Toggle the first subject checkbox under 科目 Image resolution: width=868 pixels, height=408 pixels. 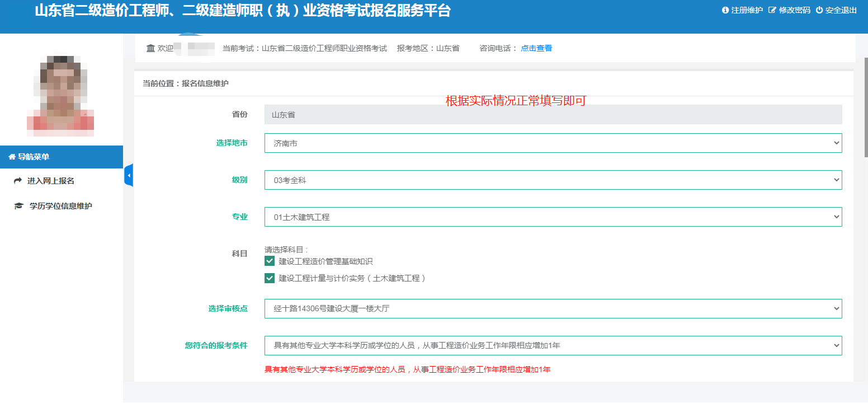click(269, 261)
